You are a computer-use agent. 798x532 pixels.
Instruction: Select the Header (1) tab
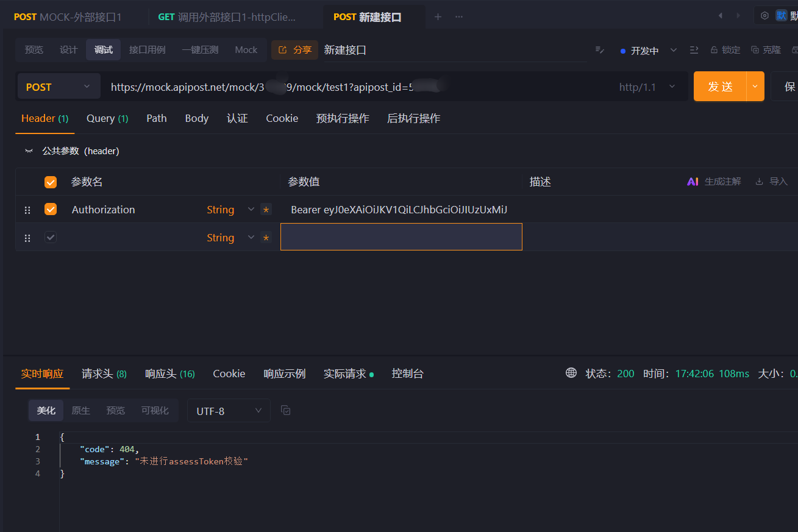coord(45,119)
